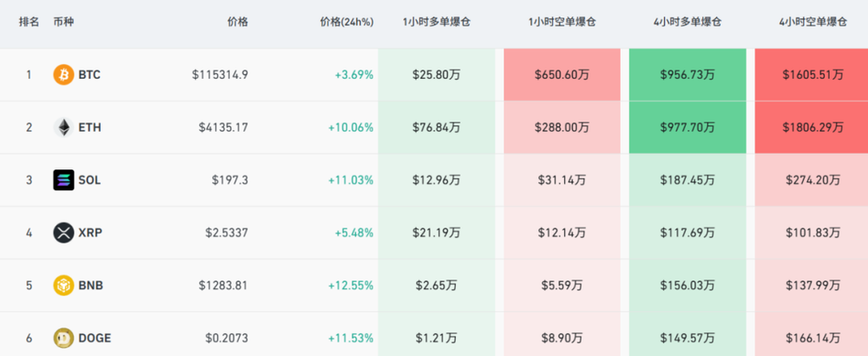The height and width of the screenshot is (356, 868).
Task: Click the 排名 column header
Action: coord(29,22)
